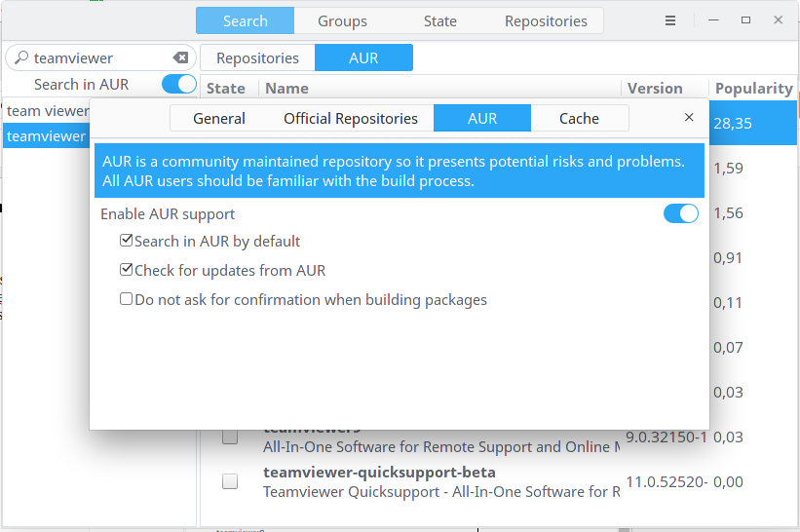The image size is (800, 532).
Task: Click the version 11.0.52520- cell
Action: click(x=667, y=481)
